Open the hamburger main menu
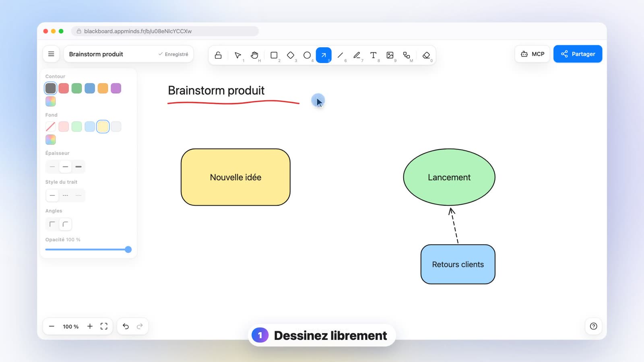The height and width of the screenshot is (362, 644). (51, 54)
